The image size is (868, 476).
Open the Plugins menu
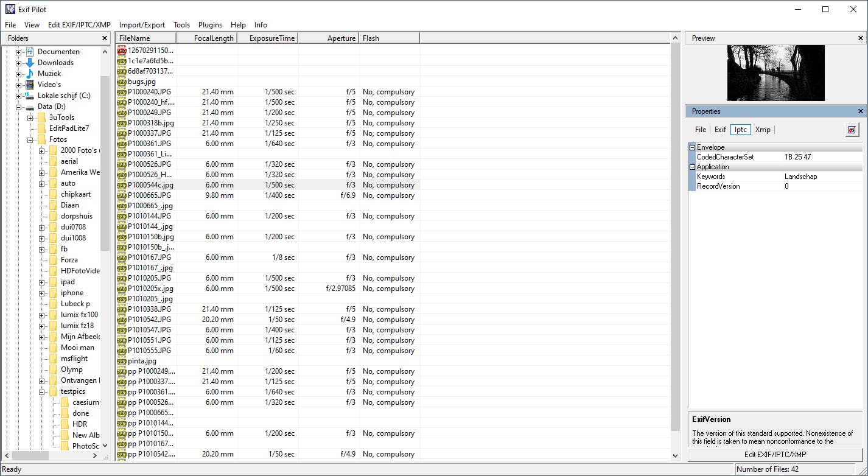point(210,25)
